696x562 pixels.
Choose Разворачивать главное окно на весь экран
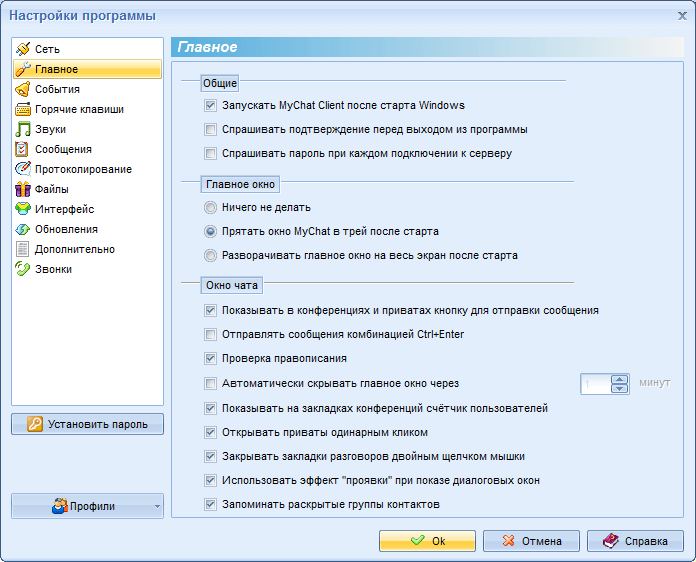tap(210, 255)
